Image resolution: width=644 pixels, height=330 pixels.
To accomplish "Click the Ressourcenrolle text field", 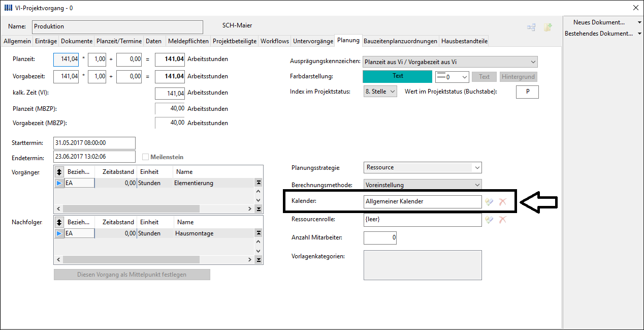I will point(423,220).
